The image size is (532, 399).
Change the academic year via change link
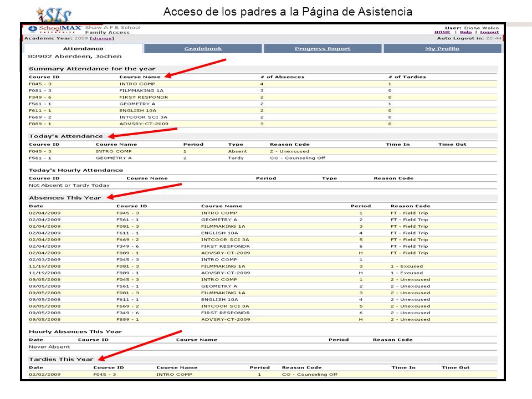(102, 38)
